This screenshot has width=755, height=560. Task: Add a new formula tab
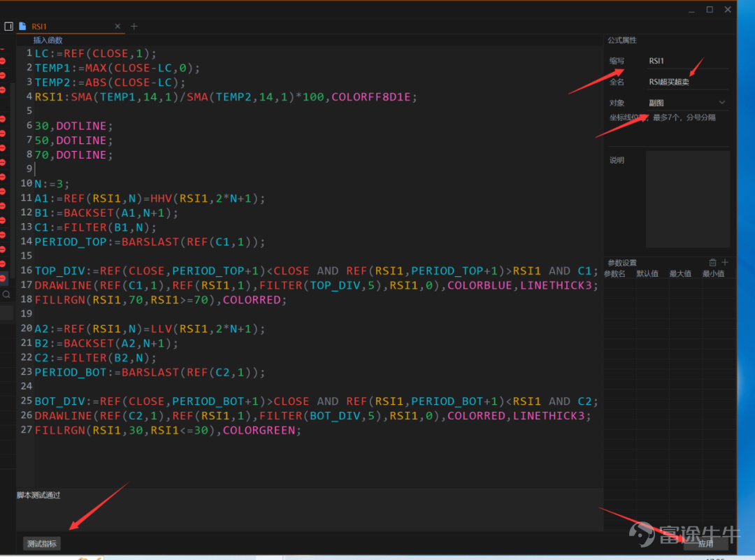134,27
